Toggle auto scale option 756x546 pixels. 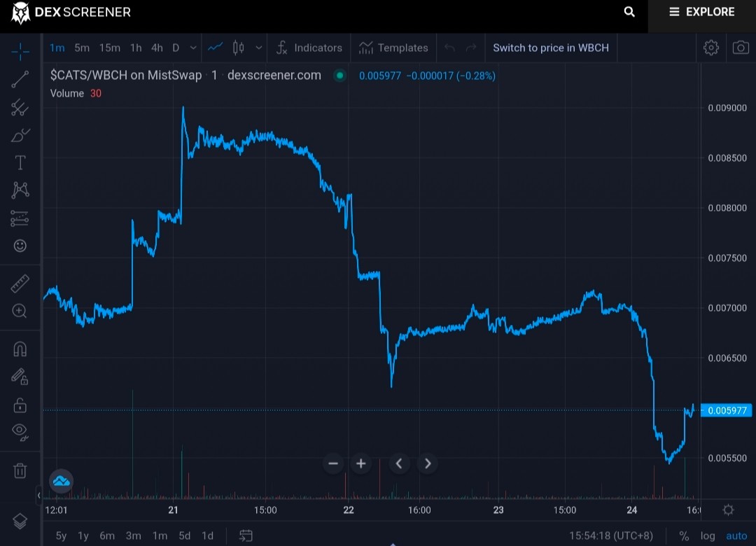(736, 535)
